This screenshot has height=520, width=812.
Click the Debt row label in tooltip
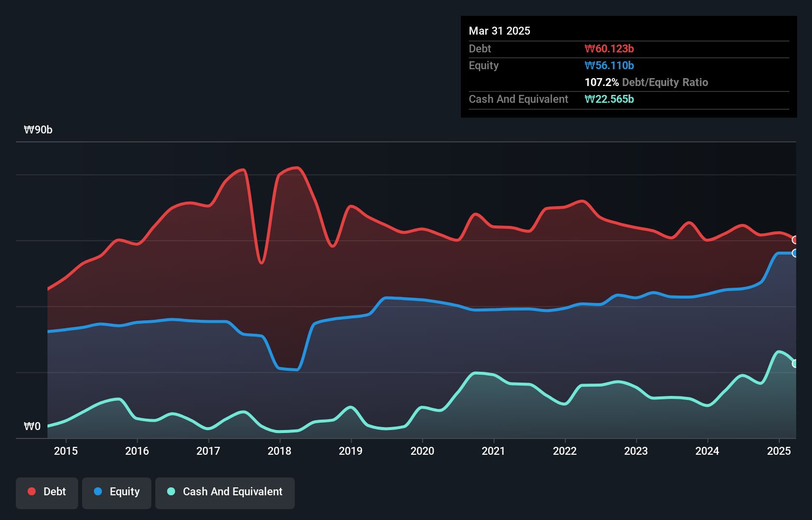tap(480, 48)
